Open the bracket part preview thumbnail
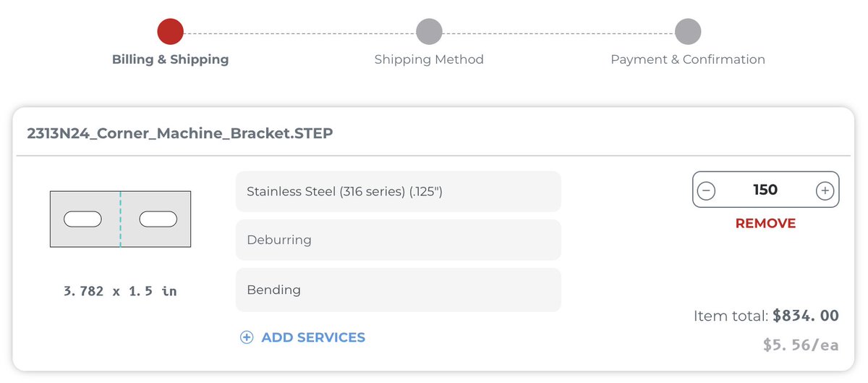 pos(120,219)
